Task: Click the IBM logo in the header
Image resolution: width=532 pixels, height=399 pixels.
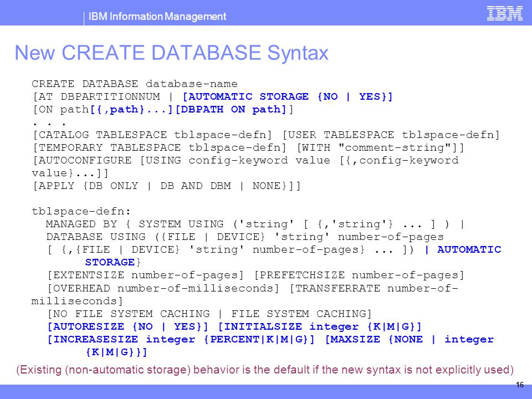Action: tap(504, 13)
